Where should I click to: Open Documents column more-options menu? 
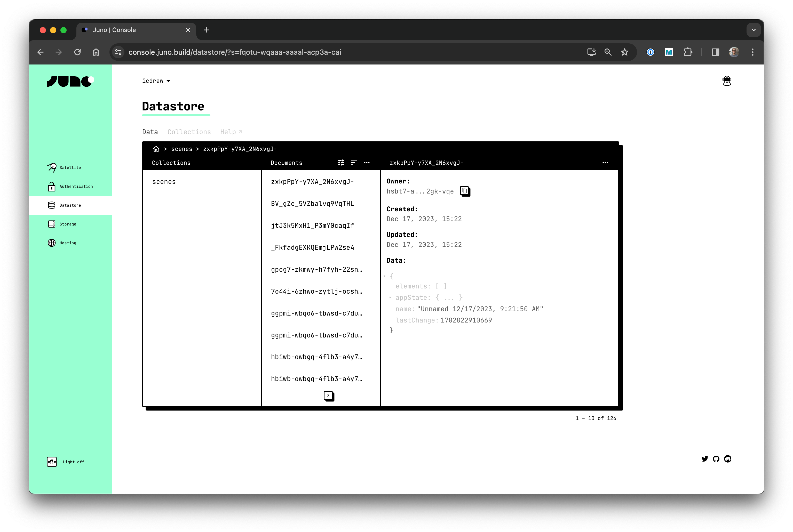pos(367,163)
